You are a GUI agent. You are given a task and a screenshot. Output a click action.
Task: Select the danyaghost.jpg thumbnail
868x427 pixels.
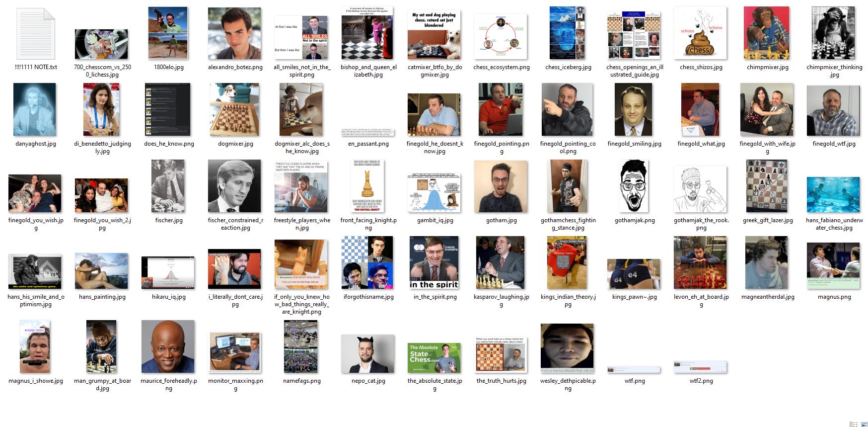click(35, 109)
